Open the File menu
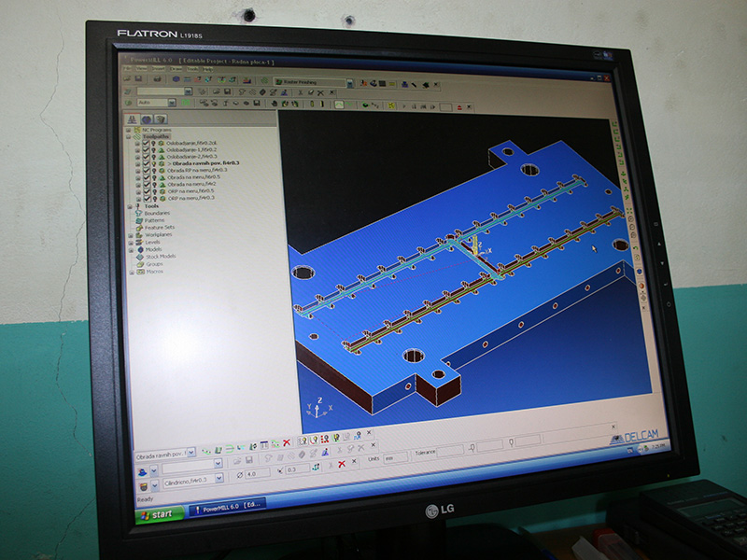The image size is (747, 560). click(128, 69)
